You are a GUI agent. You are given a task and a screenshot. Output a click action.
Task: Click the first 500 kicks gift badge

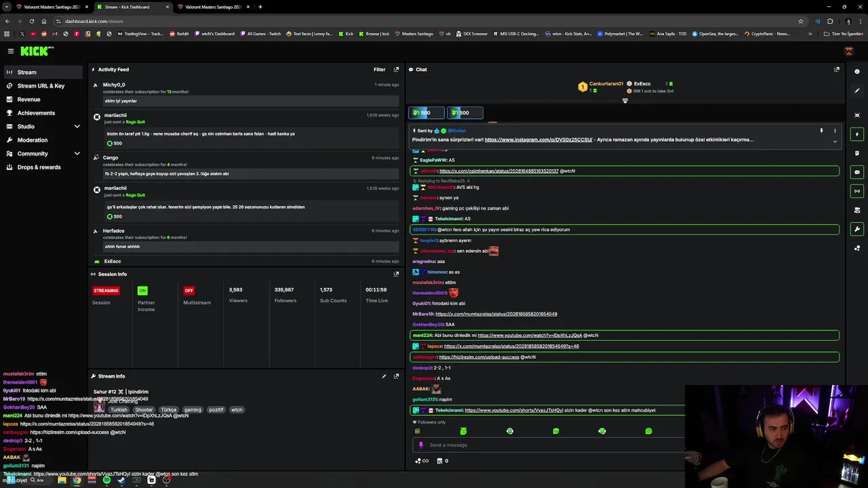426,113
